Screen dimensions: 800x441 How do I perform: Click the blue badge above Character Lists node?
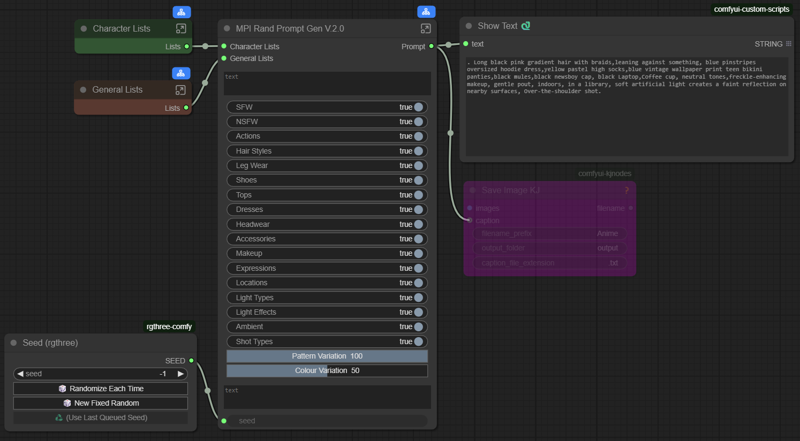click(181, 12)
